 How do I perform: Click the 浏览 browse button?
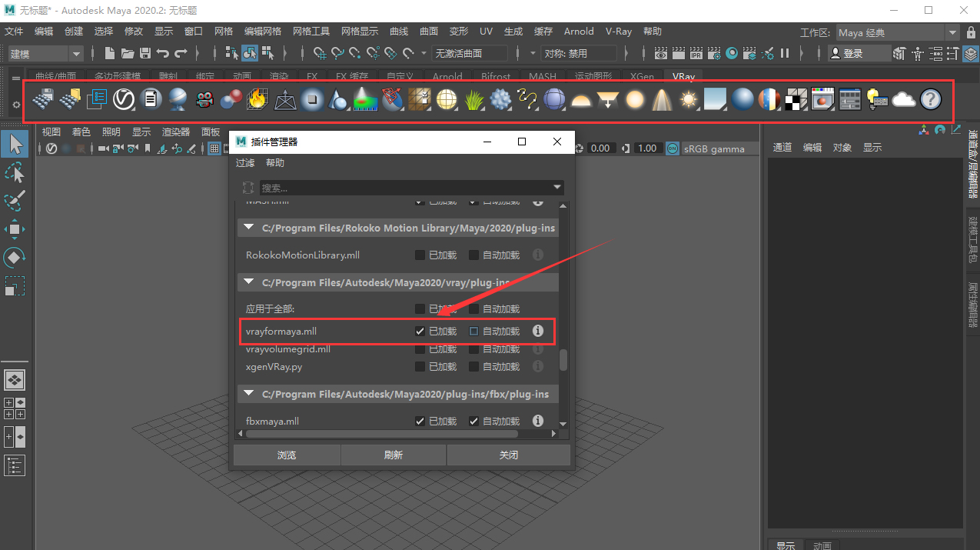tap(287, 455)
